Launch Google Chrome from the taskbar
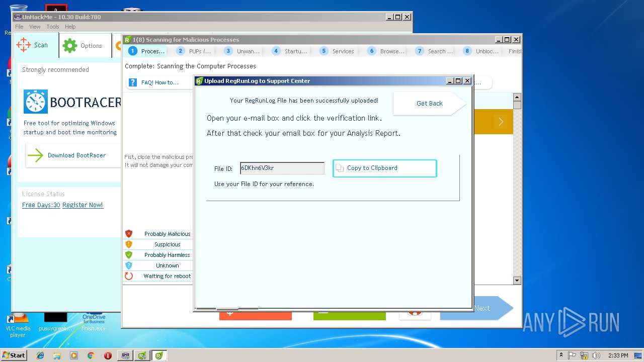Image resolution: width=644 pixels, height=362 pixels. (91, 355)
